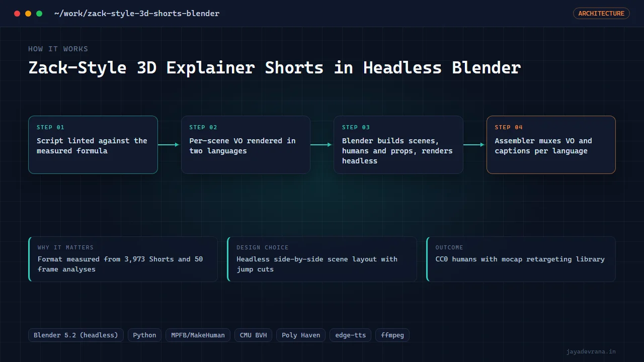Click the MPFB/MakeHuman chip

tap(198, 335)
